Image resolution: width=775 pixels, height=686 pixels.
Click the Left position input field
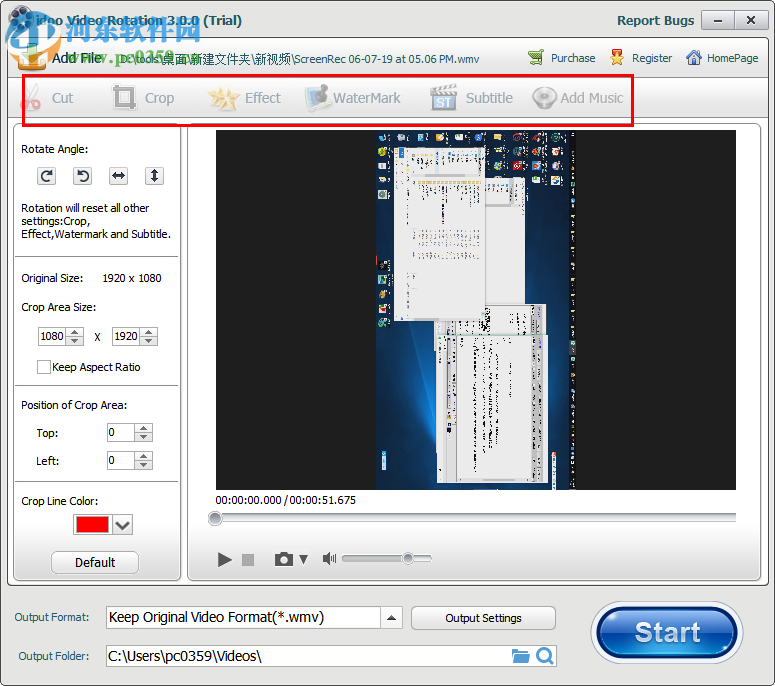pyautogui.click(x=121, y=461)
